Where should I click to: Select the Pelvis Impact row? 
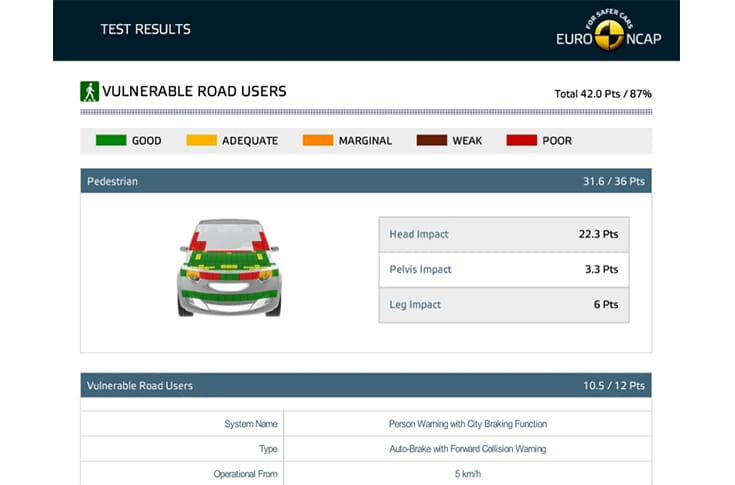[x=503, y=270]
